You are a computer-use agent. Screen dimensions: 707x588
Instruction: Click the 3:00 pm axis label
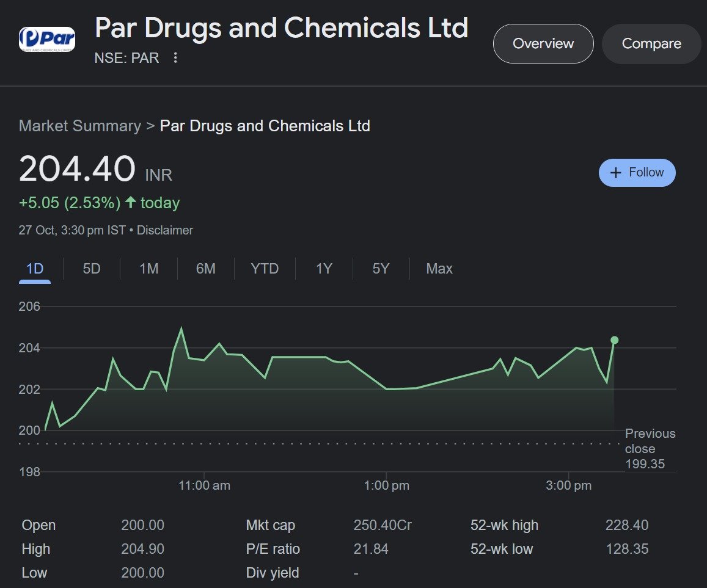point(568,485)
